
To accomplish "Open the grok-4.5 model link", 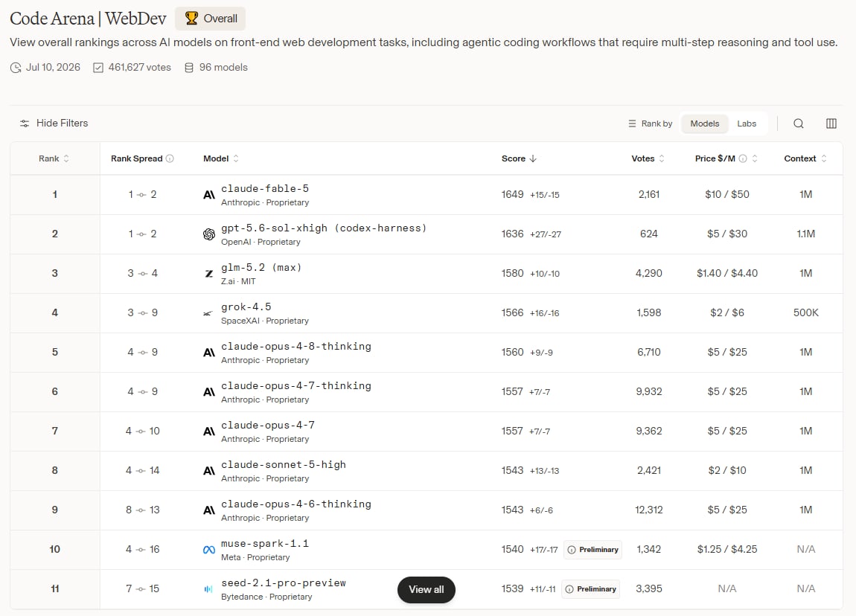I will coord(246,307).
